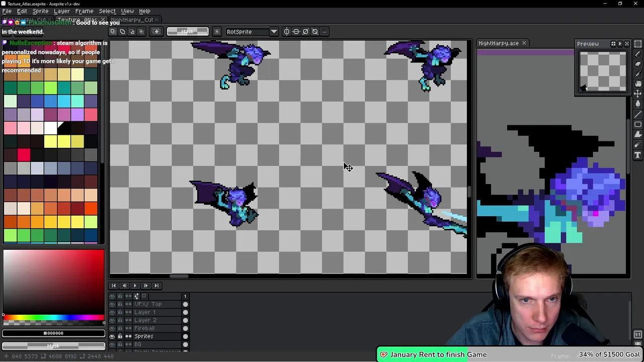
Task: Close the Preview panel
Action: [x=626, y=44]
